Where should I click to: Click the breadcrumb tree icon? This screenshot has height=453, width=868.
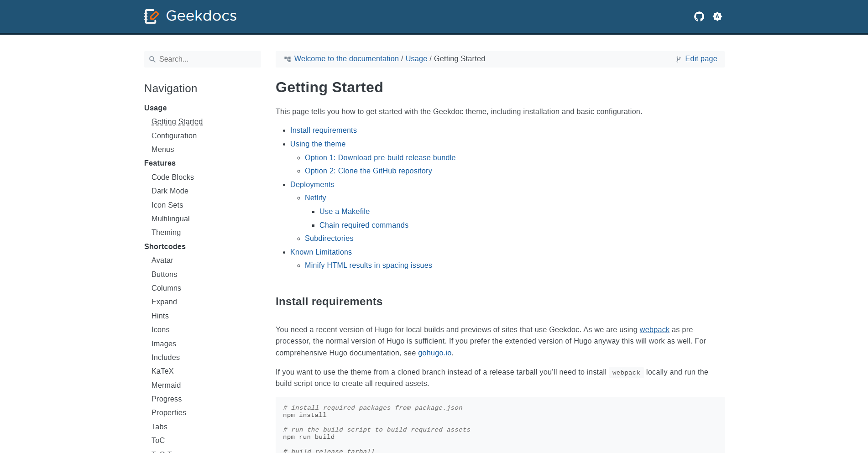pos(288,59)
